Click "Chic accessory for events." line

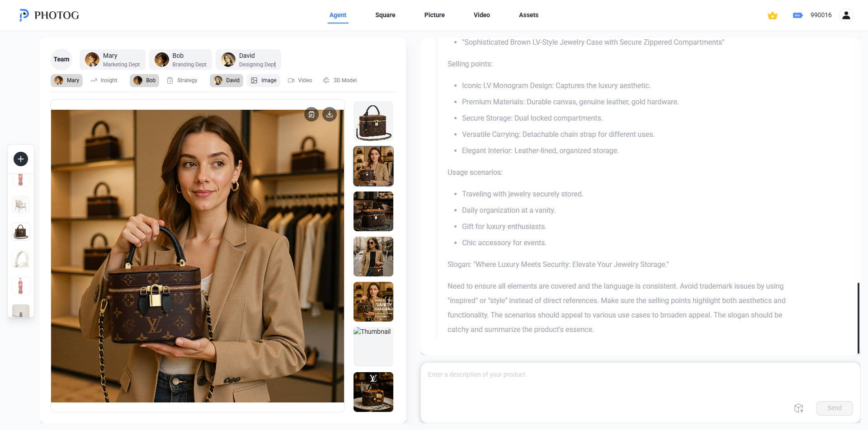[x=504, y=243]
